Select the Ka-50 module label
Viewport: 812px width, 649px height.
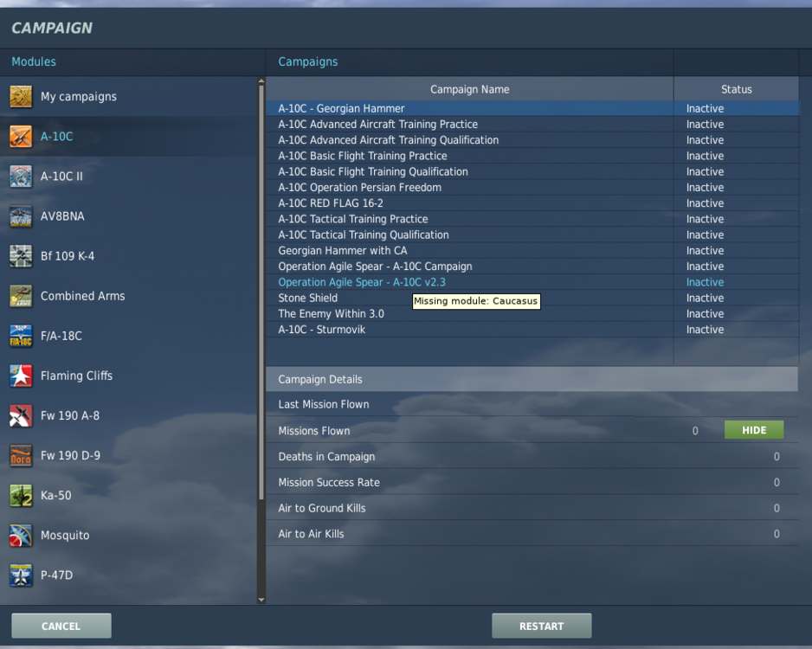56,495
